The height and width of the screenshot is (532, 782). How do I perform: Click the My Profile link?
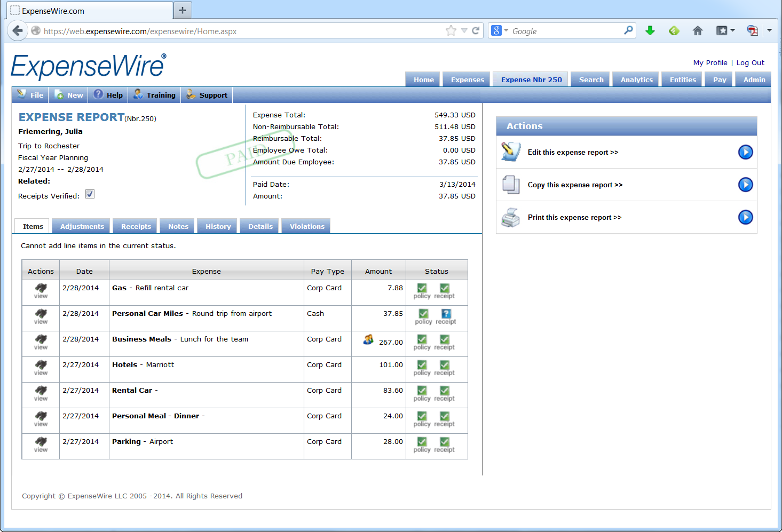710,62
